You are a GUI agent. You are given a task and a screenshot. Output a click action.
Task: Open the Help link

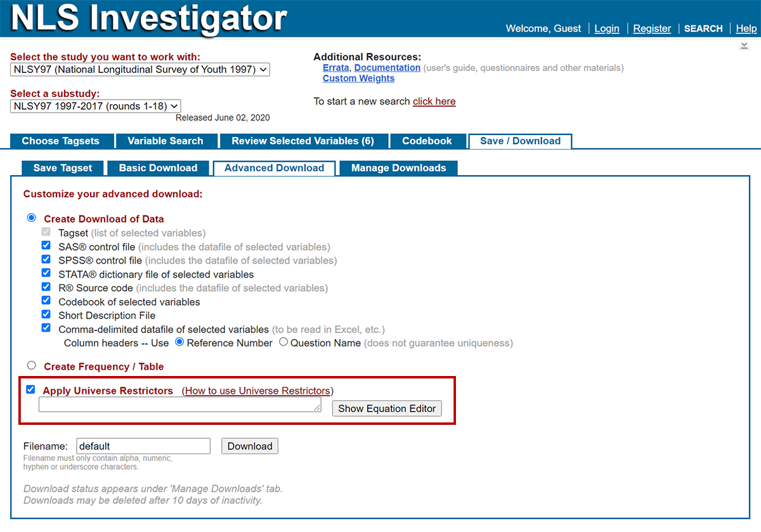[x=746, y=29]
